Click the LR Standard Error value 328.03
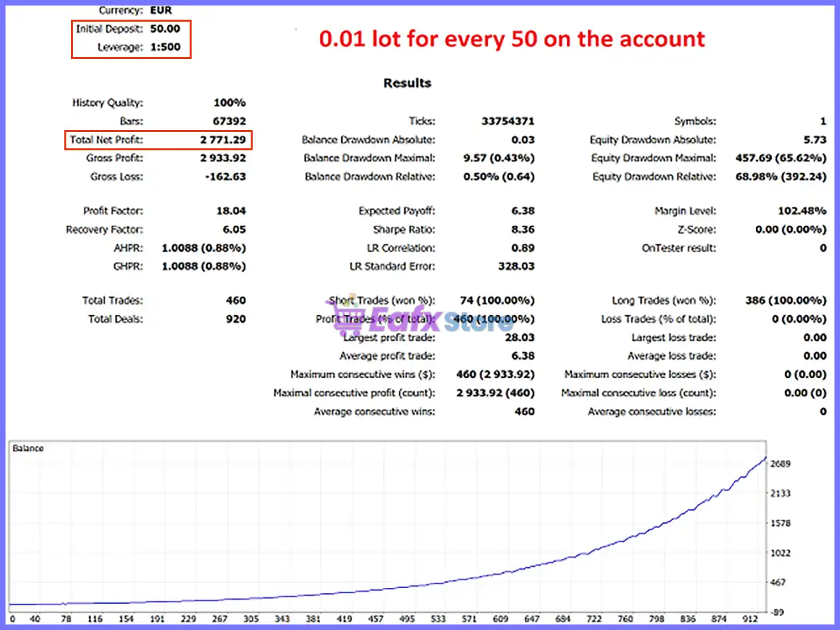Image resolution: width=840 pixels, height=630 pixels. pyautogui.click(x=516, y=266)
